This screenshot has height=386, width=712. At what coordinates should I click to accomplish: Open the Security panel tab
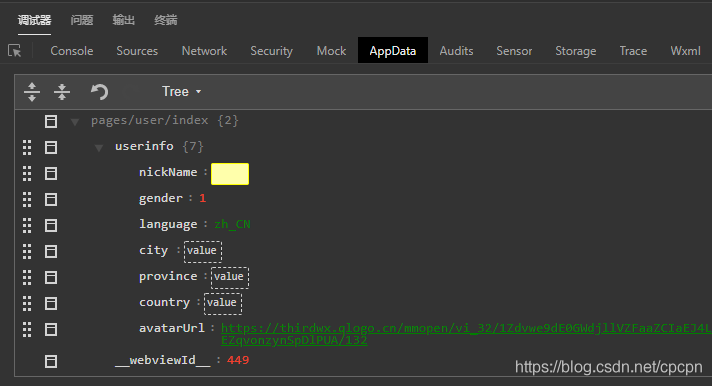(272, 50)
